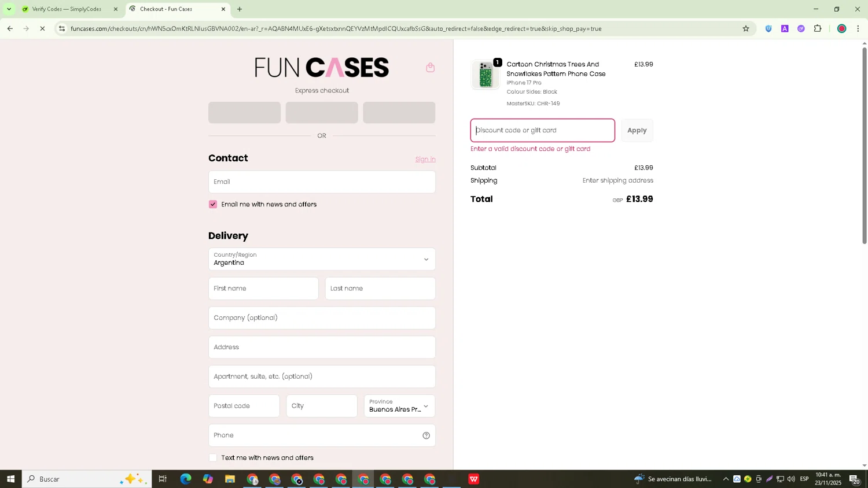This screenshot has height=488, width=868.
Task: Open Task View on the taskbar
Action: 163,479
